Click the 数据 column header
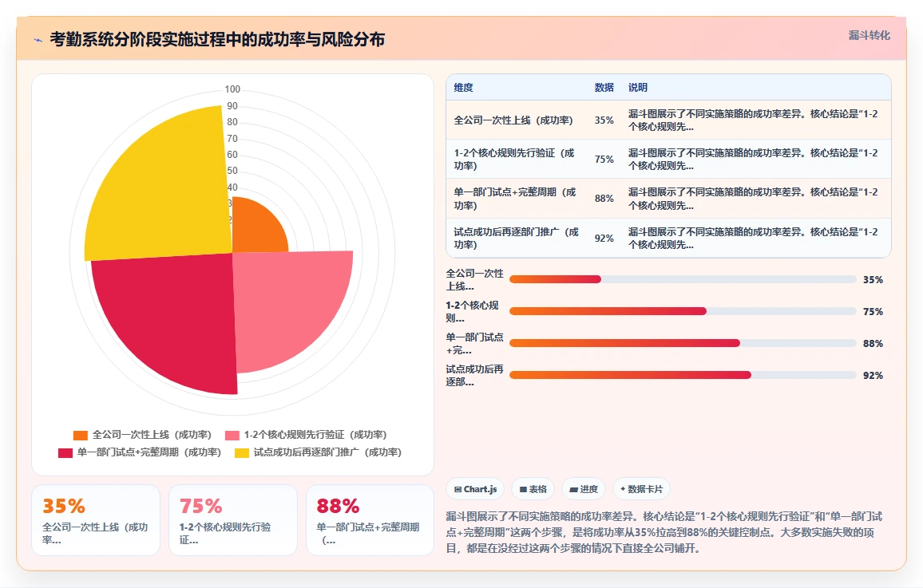Image resolution: width=923 pixels, height=588 pixels. pyautogui.click(x=604, y=88)
